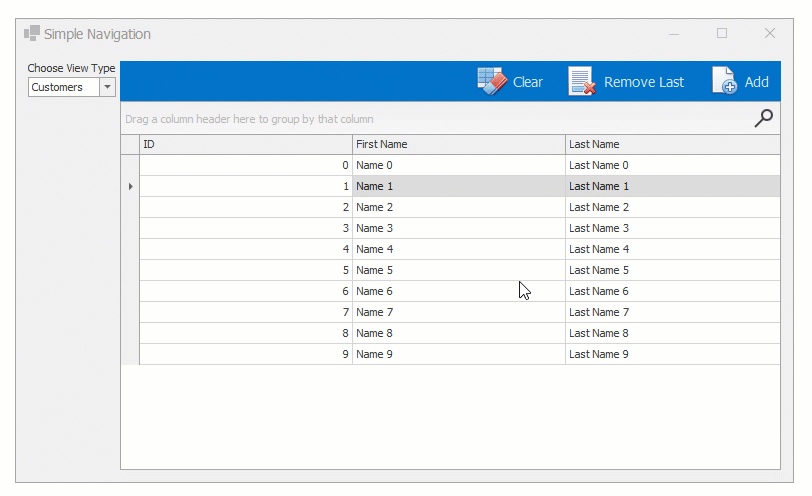Click ID cell in Name 7 row
The image size is (812, 496).
[x=245, y=312]
